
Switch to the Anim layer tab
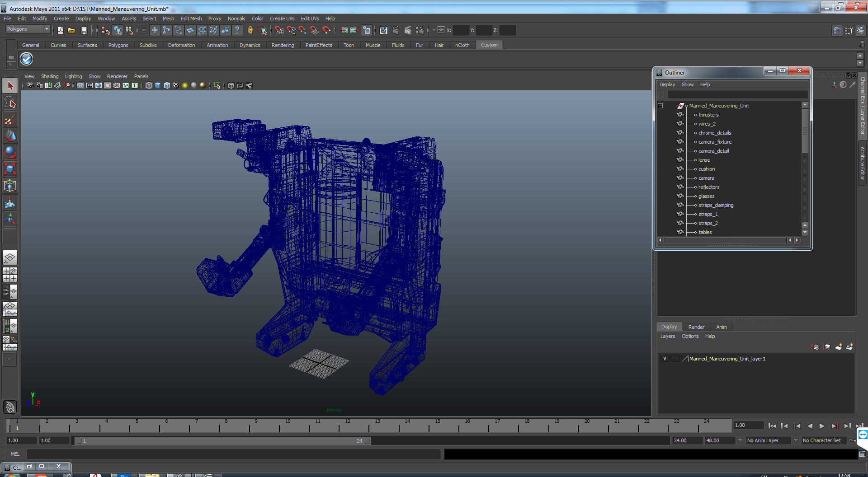722,327
